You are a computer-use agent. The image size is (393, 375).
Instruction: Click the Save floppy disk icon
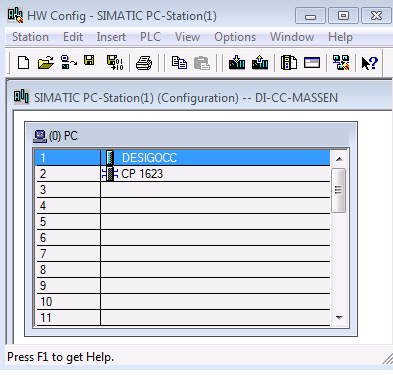(x=89, y=61)
